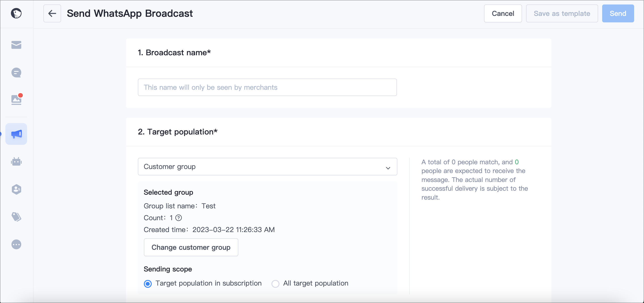Open the customer contacts hexagon icon
644x303 pixels.
click(x=16, y=190)
